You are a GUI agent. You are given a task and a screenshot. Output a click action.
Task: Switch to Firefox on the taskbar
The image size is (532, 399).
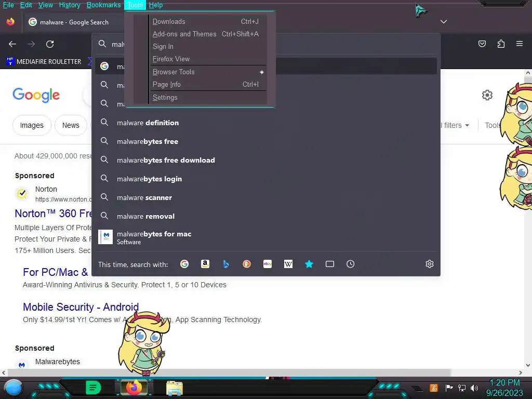point(134,388)
